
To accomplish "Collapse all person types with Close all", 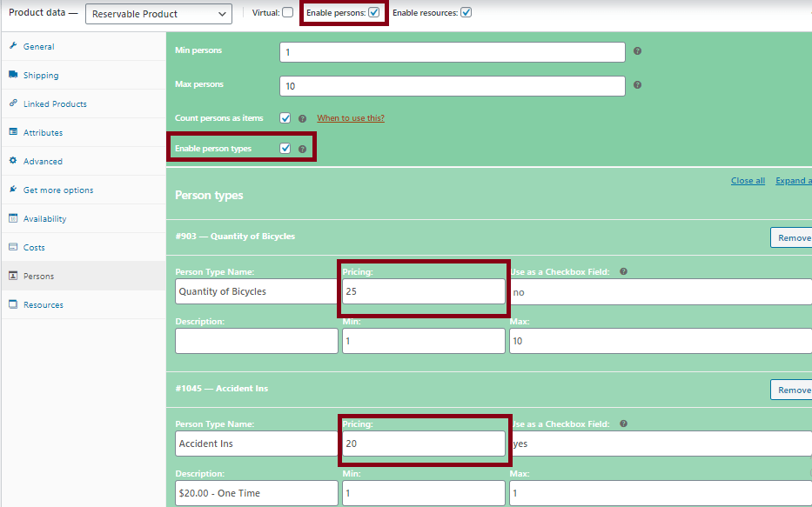I will [x=748, y=180].
